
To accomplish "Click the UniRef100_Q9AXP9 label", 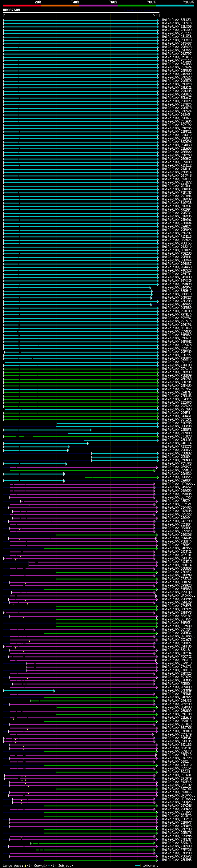I will [176, 101].
